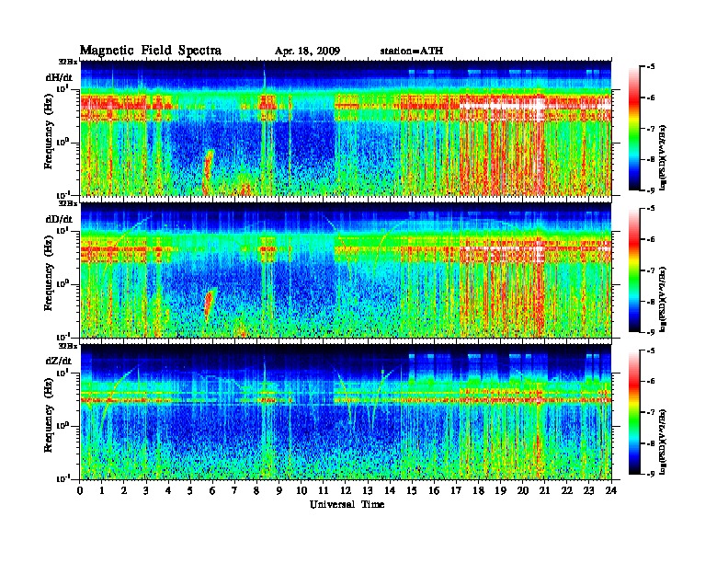Click hour tick label 10 on time axis
This screenshot has width=728, height=563.
tap(301, 491)
